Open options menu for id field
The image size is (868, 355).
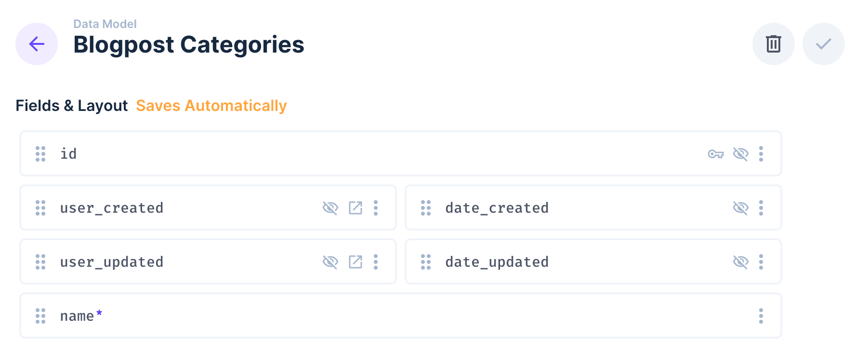[x=761, y=154]
